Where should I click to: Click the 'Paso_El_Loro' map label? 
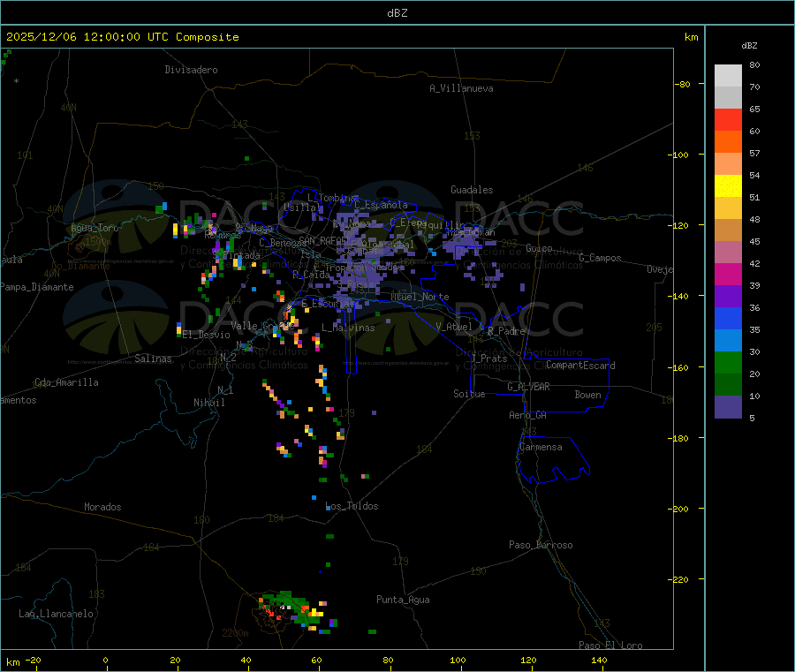611,646
